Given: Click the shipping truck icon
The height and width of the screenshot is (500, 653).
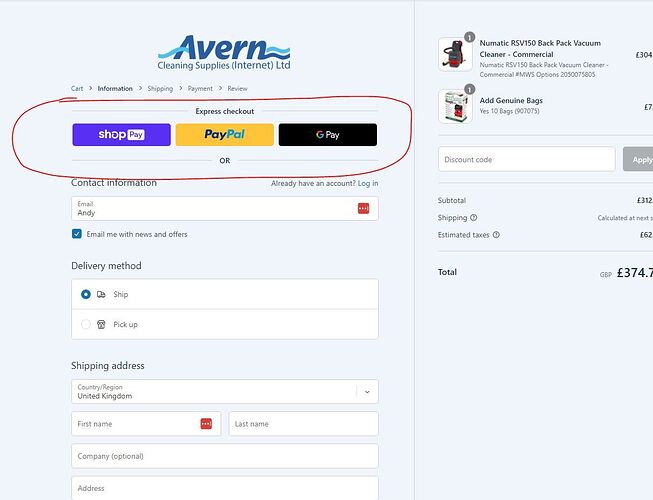Looking at the screenshot, I should pos(101,294).
